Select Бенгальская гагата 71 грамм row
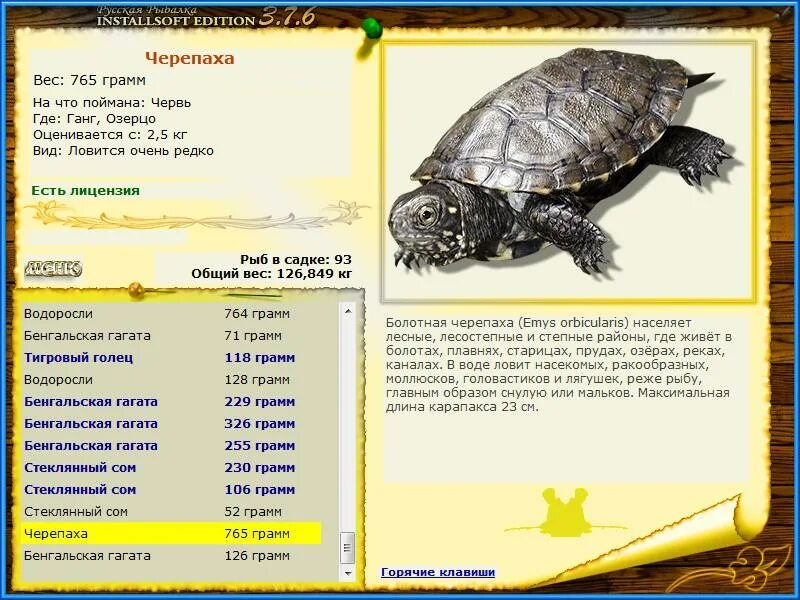800x600 pixels. 172,336
